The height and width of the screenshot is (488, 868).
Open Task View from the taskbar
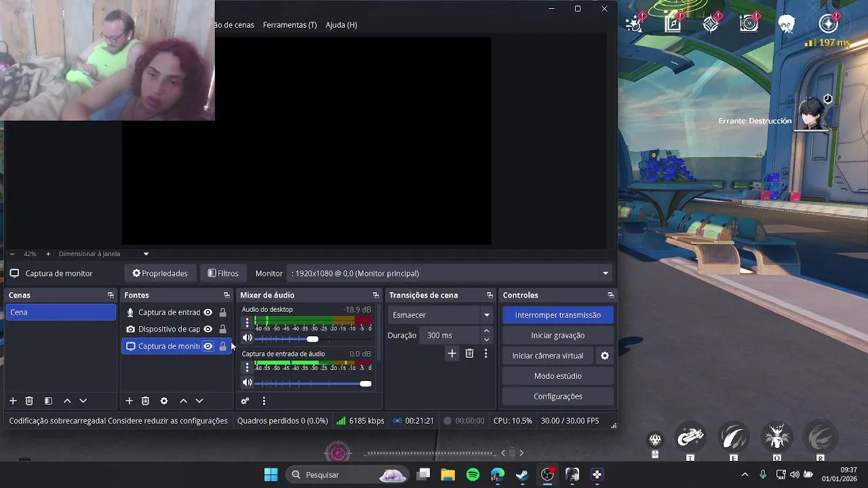(424, 475)
